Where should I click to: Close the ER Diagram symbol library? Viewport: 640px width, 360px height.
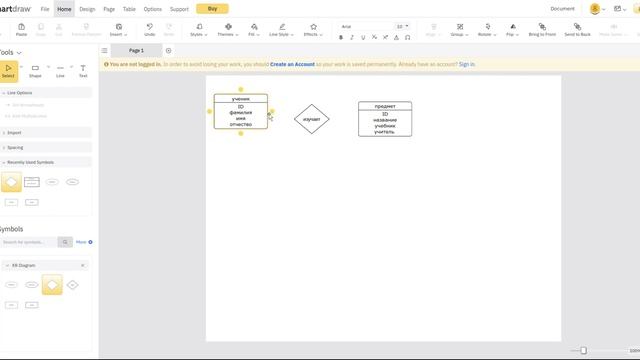(82, 265)
